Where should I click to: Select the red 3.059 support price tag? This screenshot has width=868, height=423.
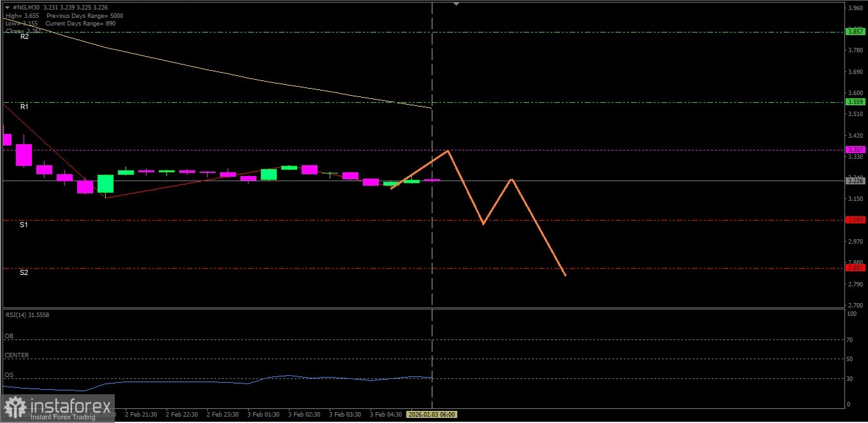pos(855,219)
